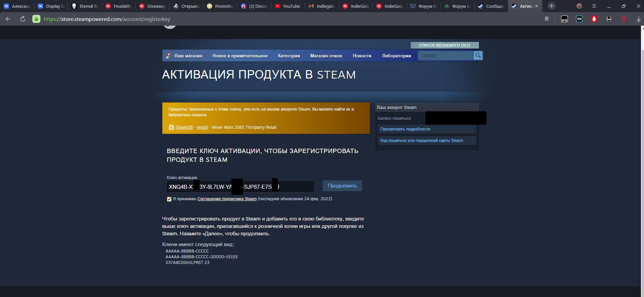
Task: Click the Miner Wars 2081 Thirdparty Retail text
Action: (244, 127)
